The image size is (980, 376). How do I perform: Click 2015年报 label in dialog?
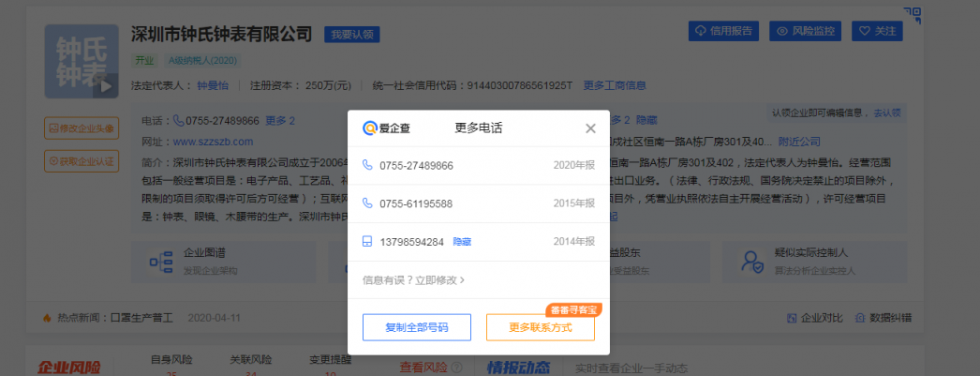573,203
